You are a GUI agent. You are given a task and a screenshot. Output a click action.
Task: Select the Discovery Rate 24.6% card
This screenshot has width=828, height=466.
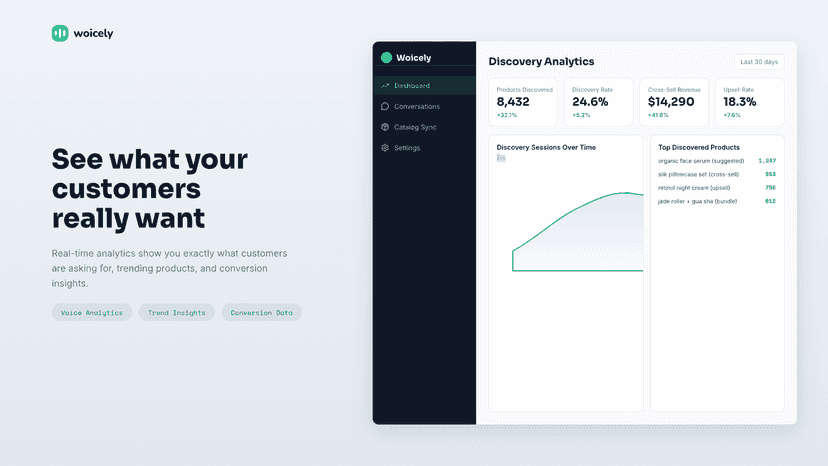[598, 102]
